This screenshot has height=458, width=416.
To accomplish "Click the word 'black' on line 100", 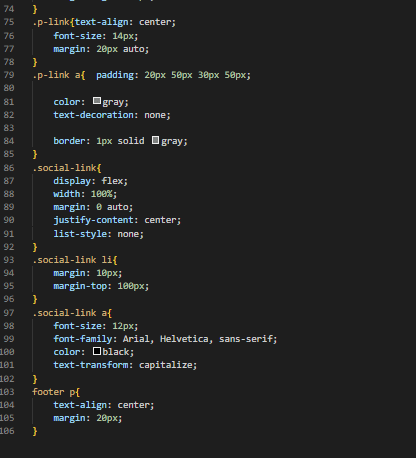I will coord(116,352).
